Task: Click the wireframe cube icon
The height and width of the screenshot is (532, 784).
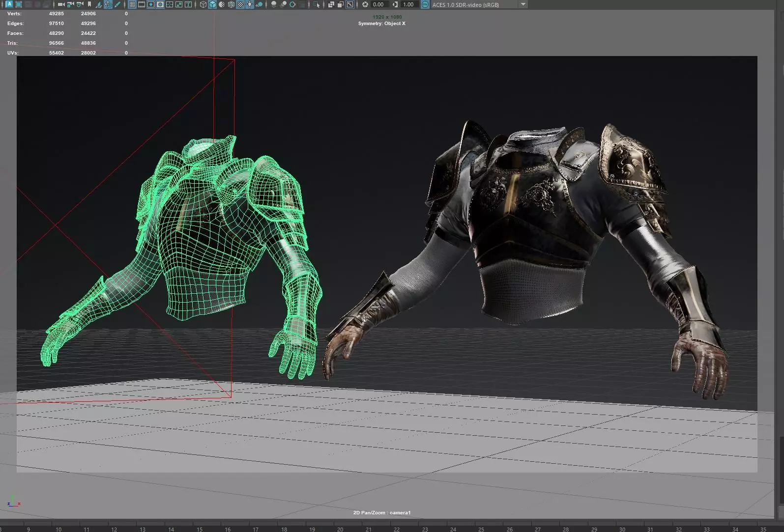Action: coord(203,4)
